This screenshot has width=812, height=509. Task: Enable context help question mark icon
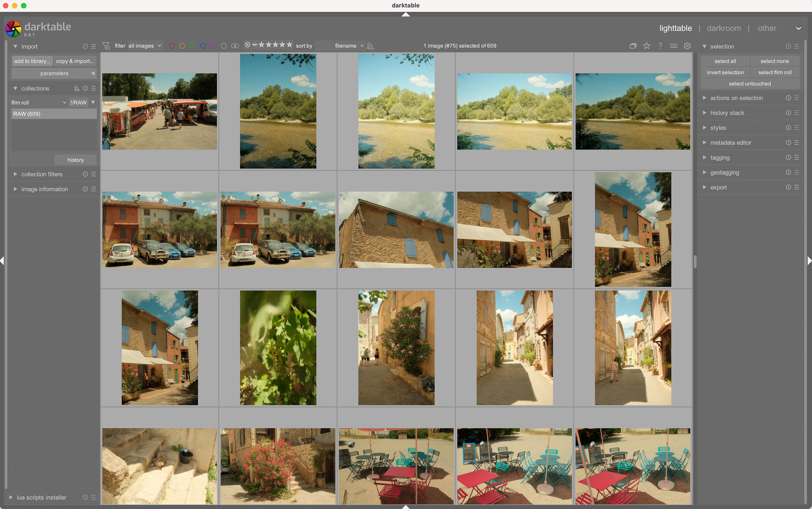click(660, 46)
